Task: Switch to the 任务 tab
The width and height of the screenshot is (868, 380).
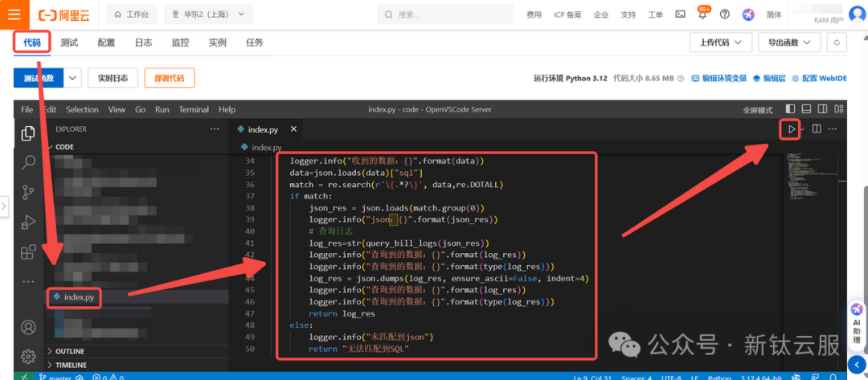Action: coord(255,43)
